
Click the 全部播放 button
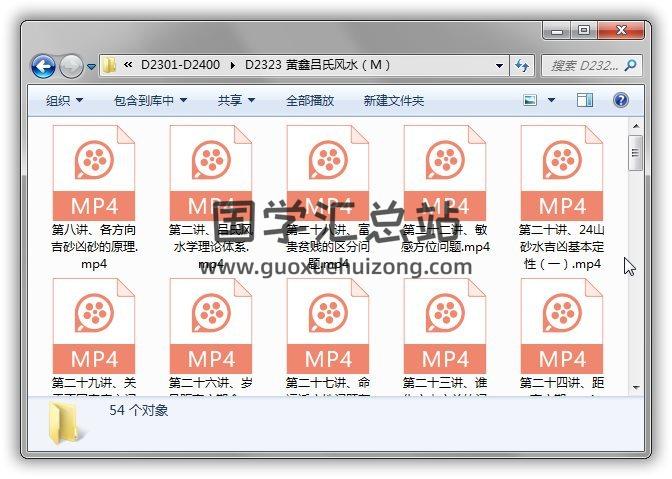pyautogui.click(x=310, y=100)
